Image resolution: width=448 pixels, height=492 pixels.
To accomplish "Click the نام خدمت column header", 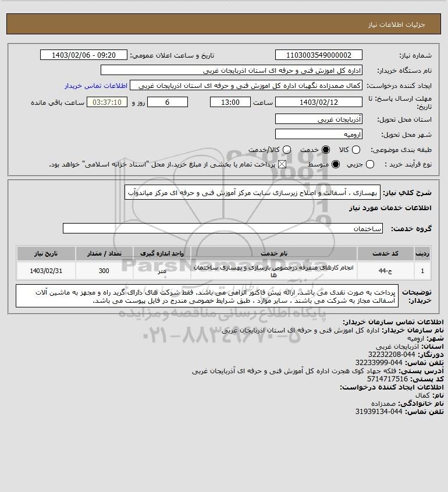I will click(273, 253).
